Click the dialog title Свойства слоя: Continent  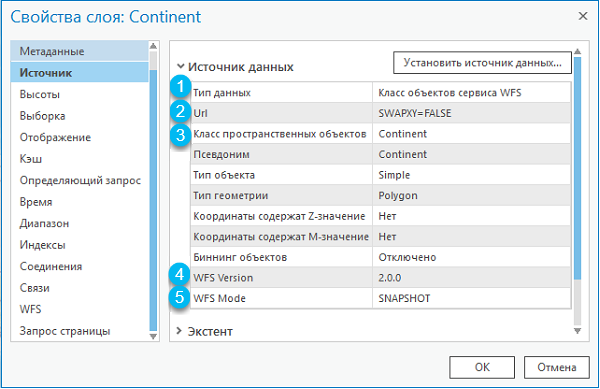(106, 17)
